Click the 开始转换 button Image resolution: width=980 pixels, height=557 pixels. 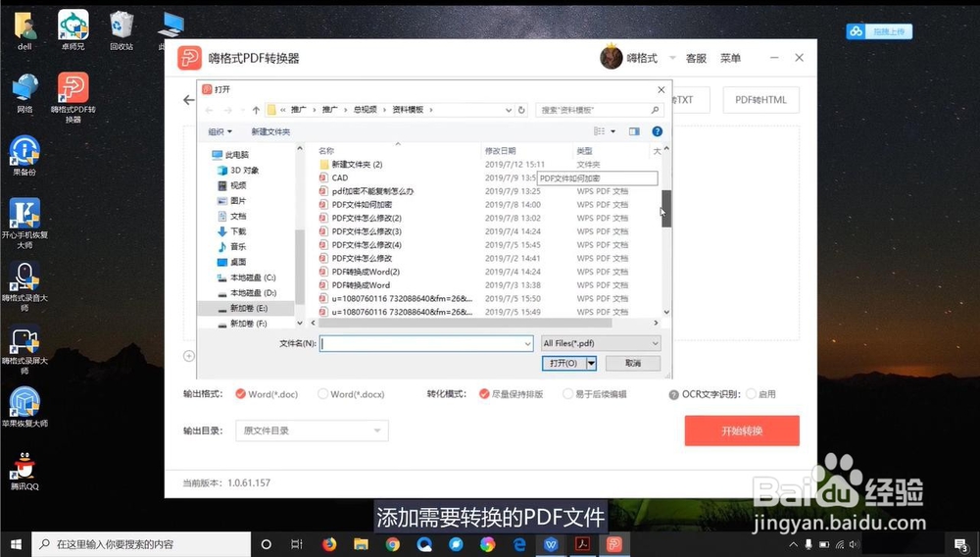point(742,430)
